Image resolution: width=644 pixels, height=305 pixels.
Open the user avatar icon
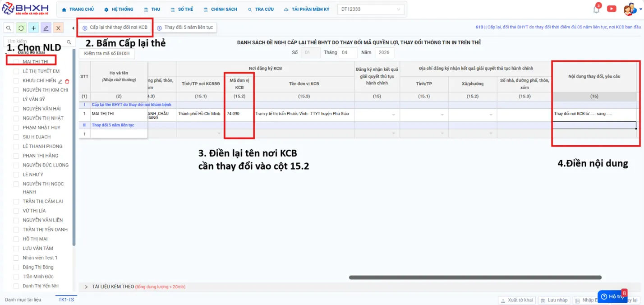pos(629,9)
